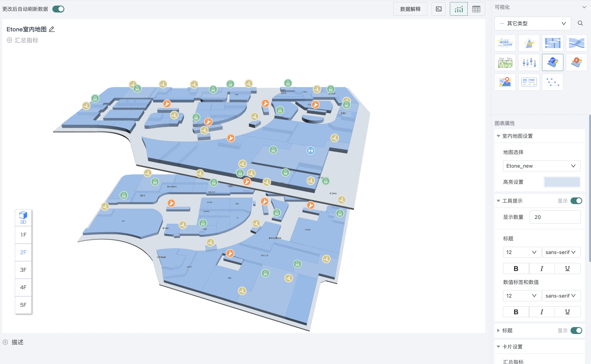The image size is (591, 364).
Task: Toggle auto-refresh data after changes
Action: tap(58, 9)
